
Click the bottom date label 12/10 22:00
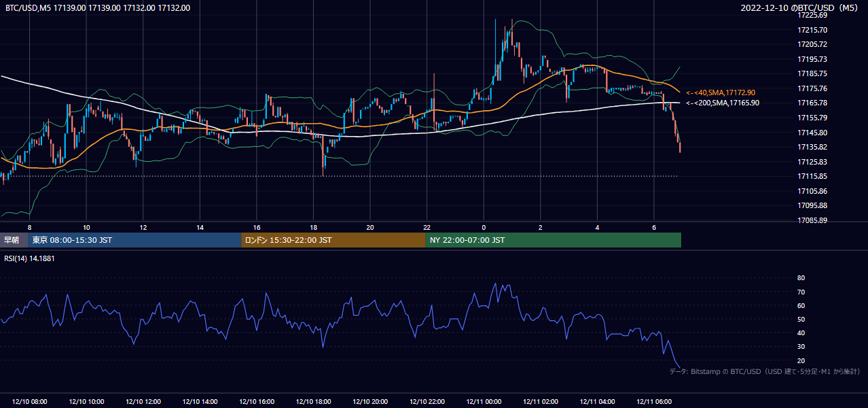click(427, 402)
